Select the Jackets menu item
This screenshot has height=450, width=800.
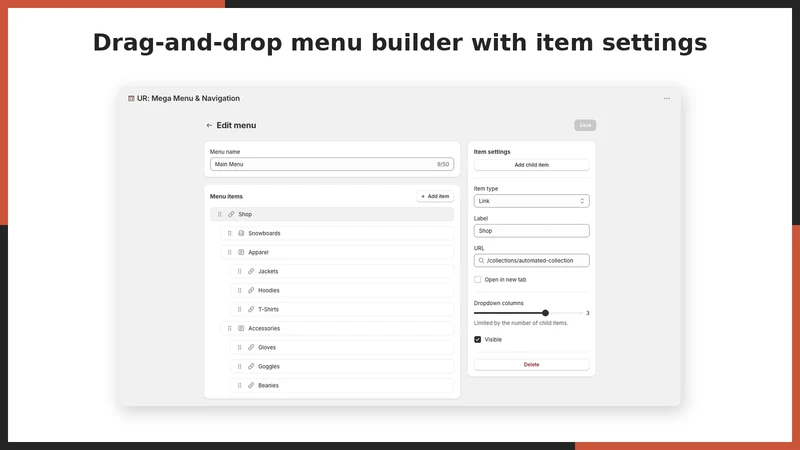pyautogui.click(x=342, y=271)
